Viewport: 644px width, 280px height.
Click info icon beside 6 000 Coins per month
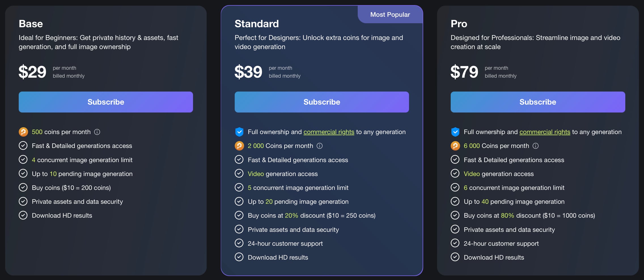pos(535,146)
